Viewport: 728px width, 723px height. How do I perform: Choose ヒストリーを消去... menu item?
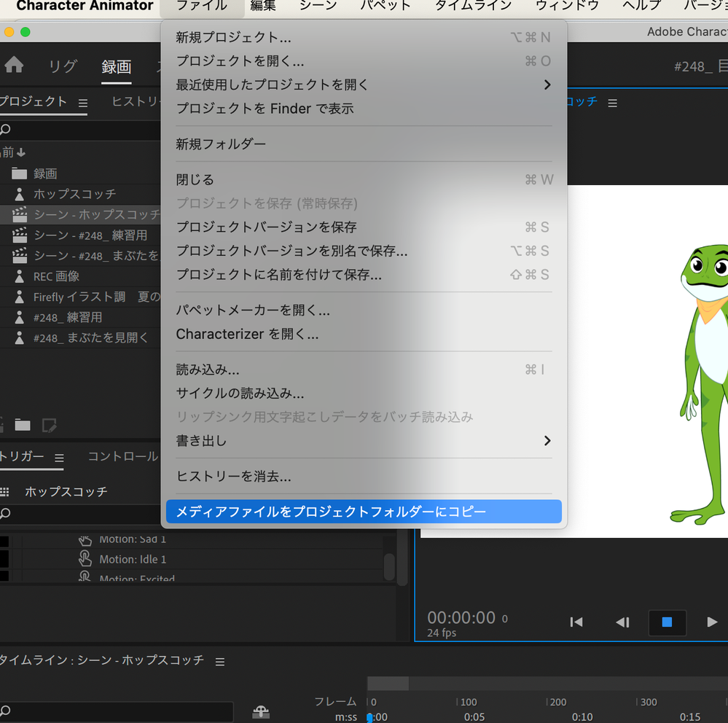click(364, 477)
